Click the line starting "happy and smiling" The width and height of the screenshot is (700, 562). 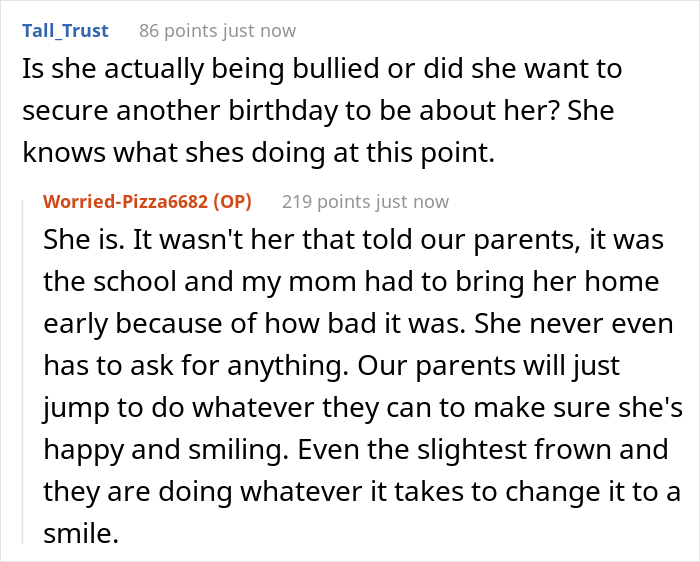[350, 450]
